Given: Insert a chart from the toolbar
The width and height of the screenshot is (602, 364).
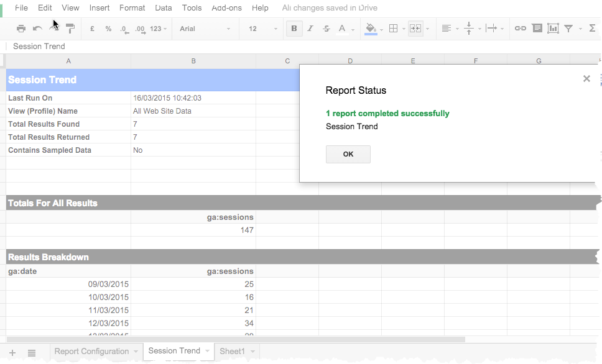Looking at the screenshot, I should point(553,29).
